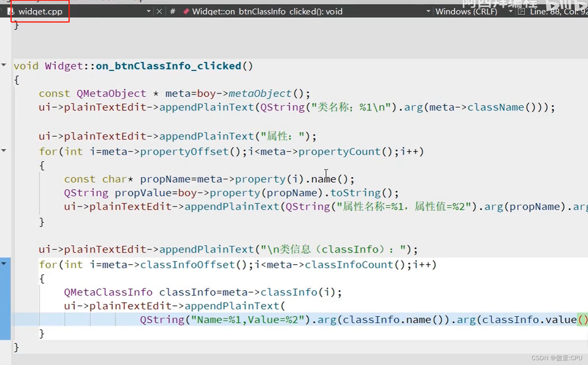Click classInfoCount() in the for loop

(355, 265)
